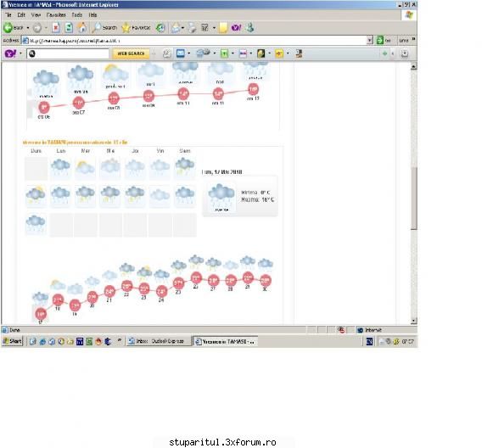Switch to Inbox Outlook Express taskbar item
The image size is (493, 448).
tap(159, 341)
